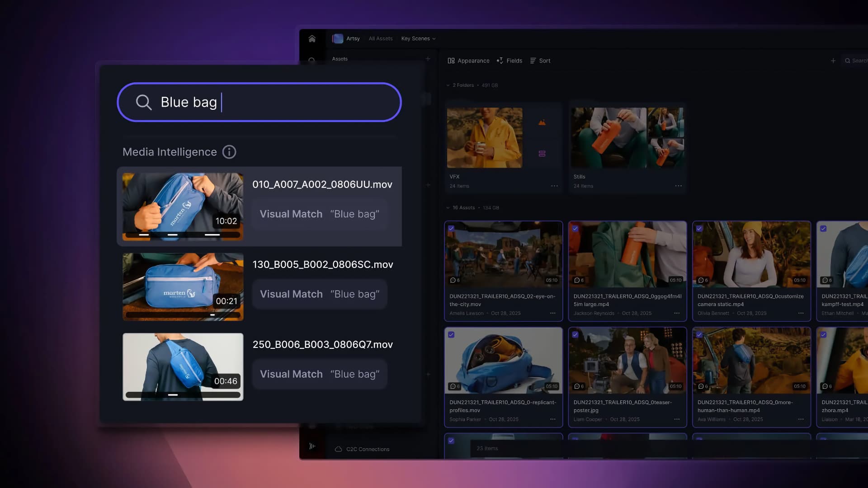This screenshot has width=868, height=488.
Task: Select the Artsy workspace in the top bar
Action: pos(347,38)
